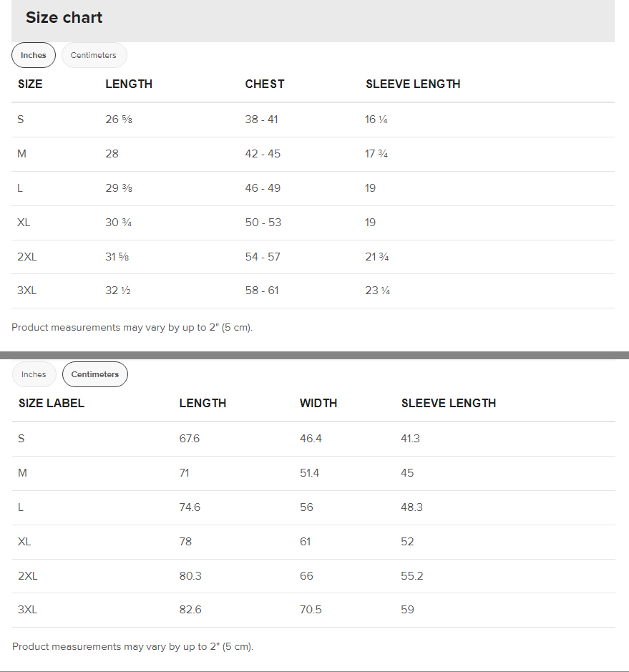Click the Size chart heading
The width and height of the screenshot is (629, 672).
coord(64,18)
